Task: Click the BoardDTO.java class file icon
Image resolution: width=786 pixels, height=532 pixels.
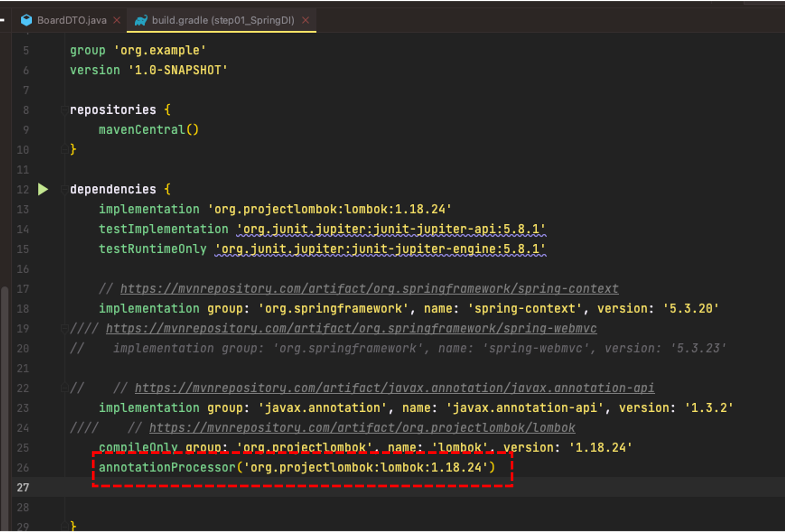Action: 26,20
